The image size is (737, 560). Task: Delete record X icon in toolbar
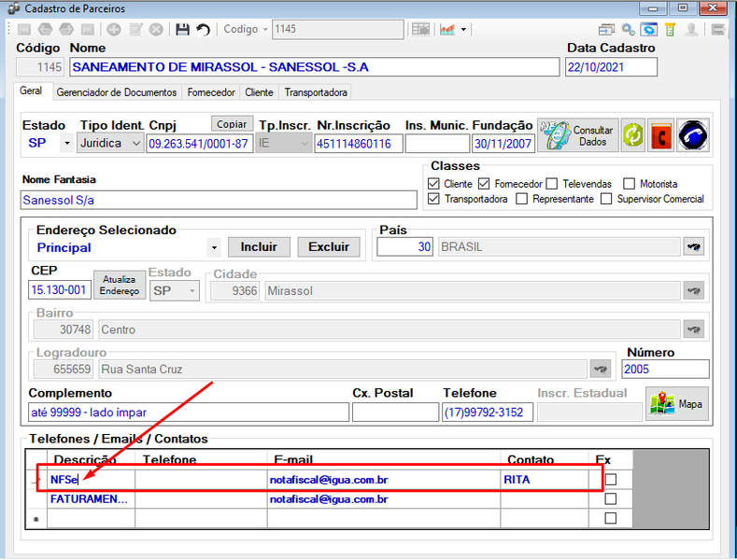[156, 30]
